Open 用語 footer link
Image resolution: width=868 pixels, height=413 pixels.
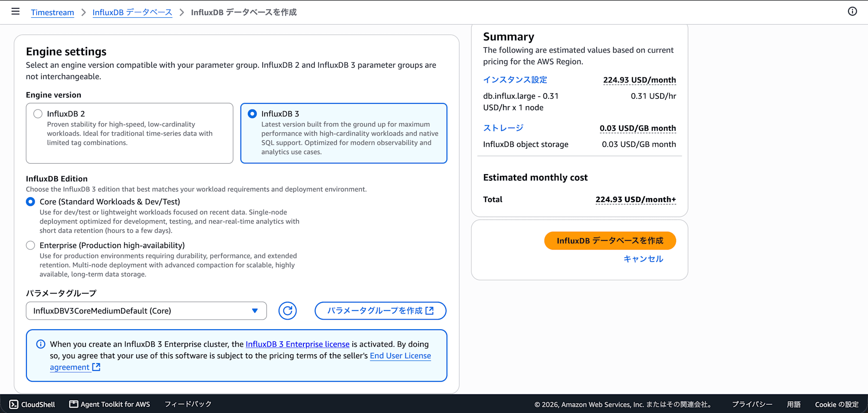pyautogui.click(x=794, y=404)
